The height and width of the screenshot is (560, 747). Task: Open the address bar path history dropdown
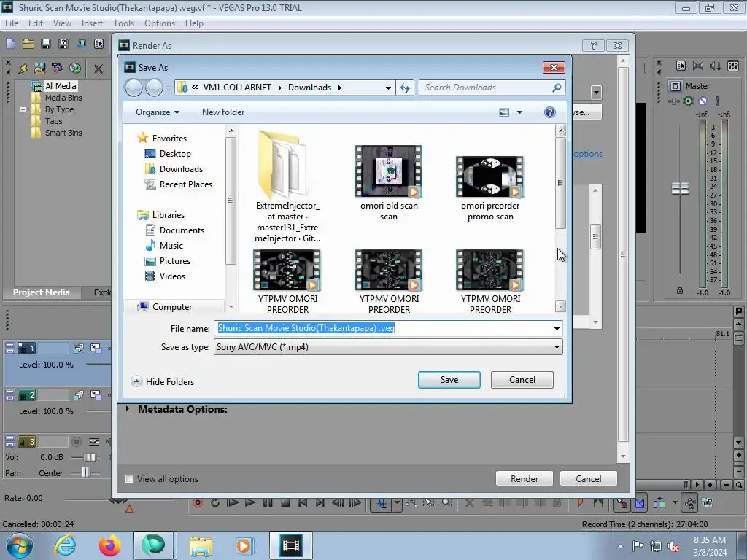coord(388,87)
